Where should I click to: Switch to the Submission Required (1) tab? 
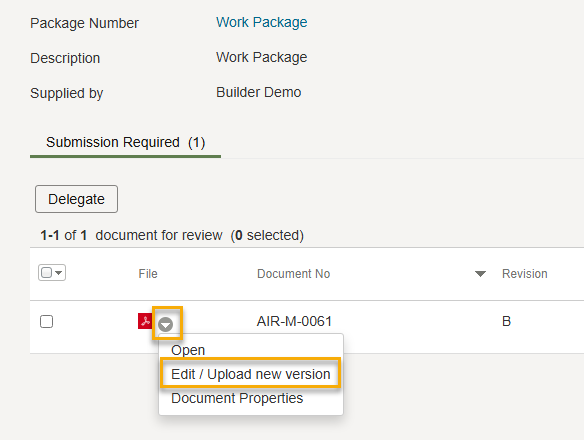pos(126,143)
